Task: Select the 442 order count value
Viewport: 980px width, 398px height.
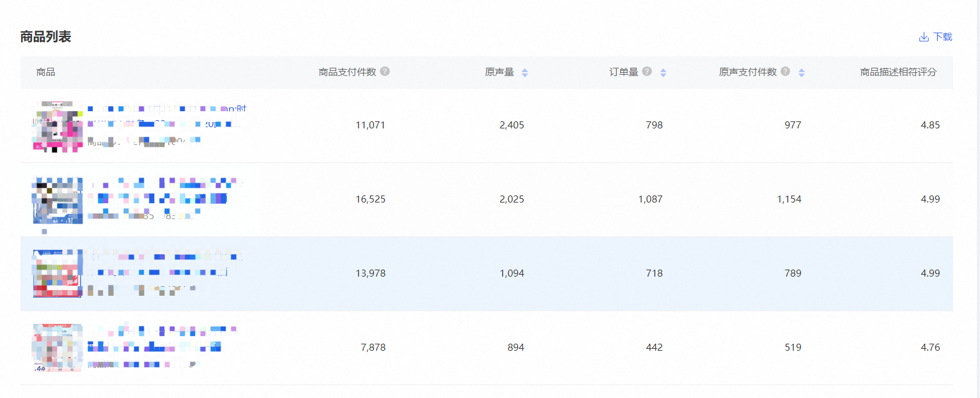Action: pyautogui.click(x=655, y=348)
